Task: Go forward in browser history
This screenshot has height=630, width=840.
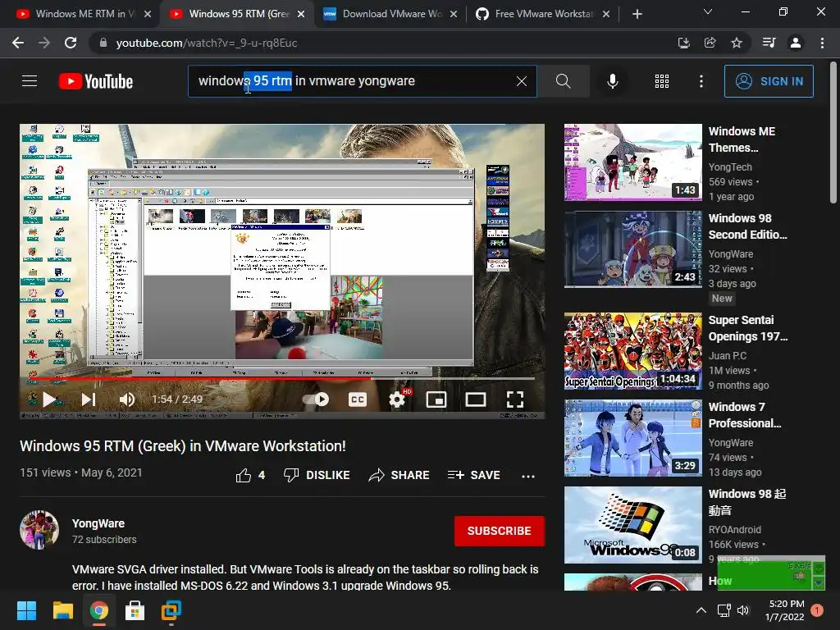Action: 44,43
